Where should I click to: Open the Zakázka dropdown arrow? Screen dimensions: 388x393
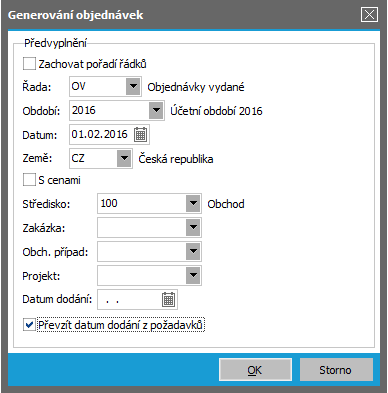(193, 227)
